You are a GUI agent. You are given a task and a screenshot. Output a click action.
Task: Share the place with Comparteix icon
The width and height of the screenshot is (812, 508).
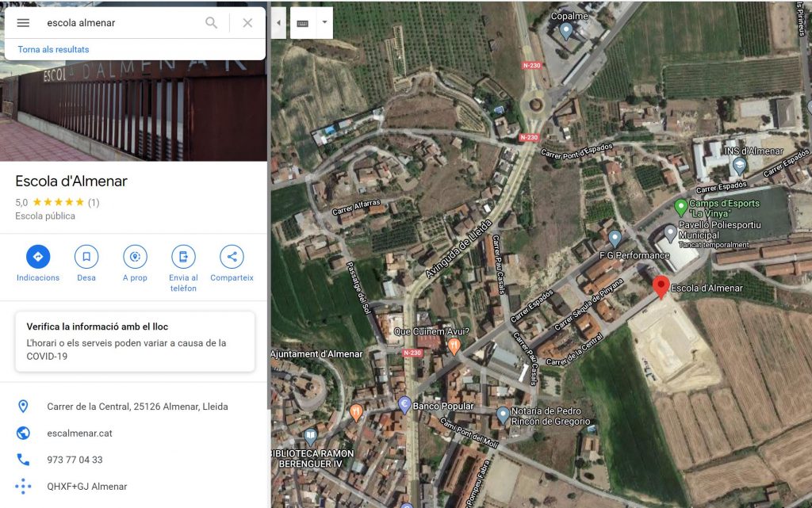click(x=232, y=257)
